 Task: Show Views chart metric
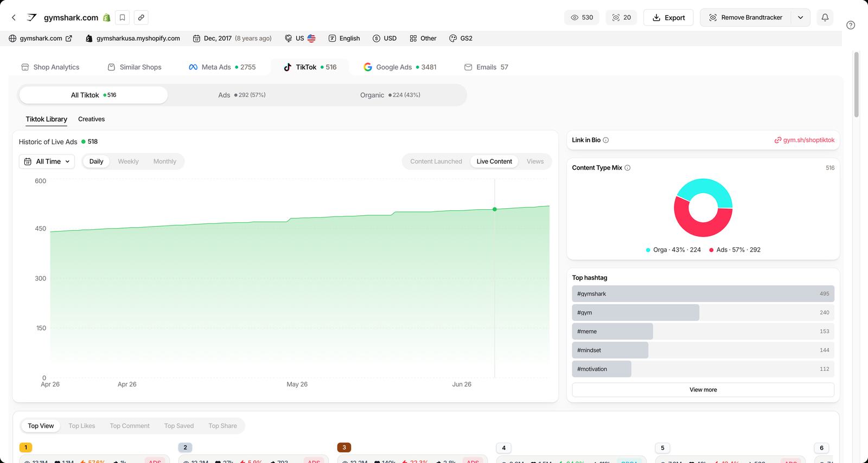tap(535, 162)
